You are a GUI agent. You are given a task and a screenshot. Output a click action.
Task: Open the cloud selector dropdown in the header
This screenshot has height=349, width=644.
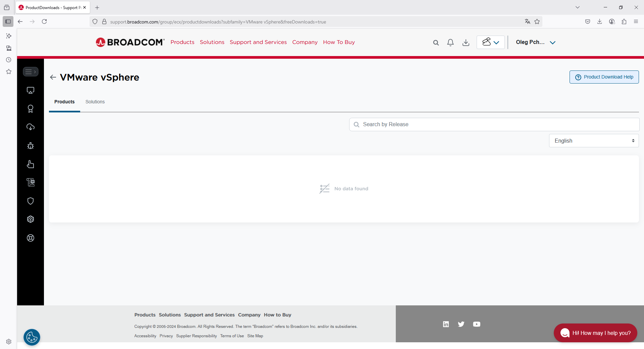491,42
